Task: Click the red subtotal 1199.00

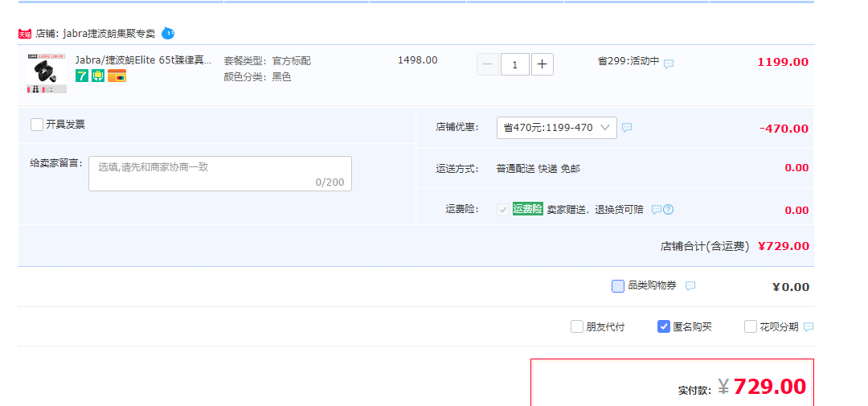Action: 783,62
